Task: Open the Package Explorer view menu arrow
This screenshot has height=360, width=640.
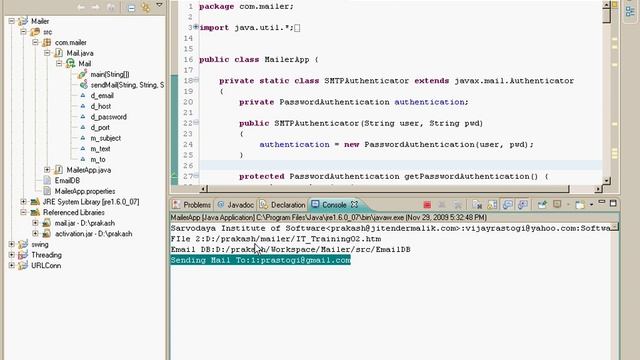Action: (159, 5)
